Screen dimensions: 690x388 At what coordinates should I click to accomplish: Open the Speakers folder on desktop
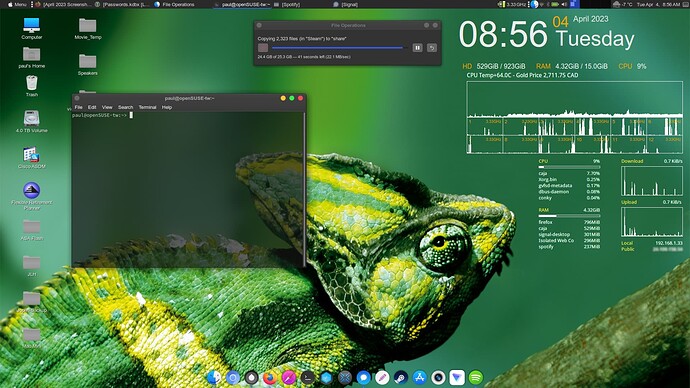coord(88,65)
